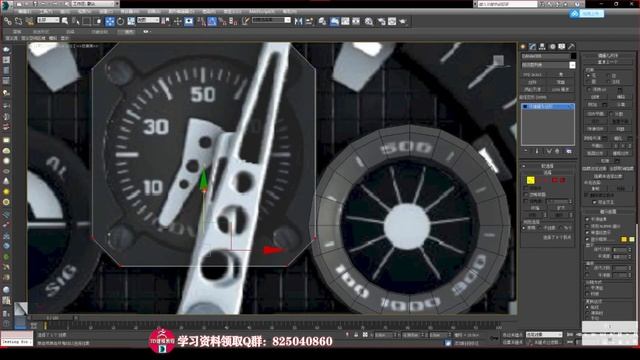Switch to the Display command panel tab
Screen dimensions: 640x360
tap(562, 47)
